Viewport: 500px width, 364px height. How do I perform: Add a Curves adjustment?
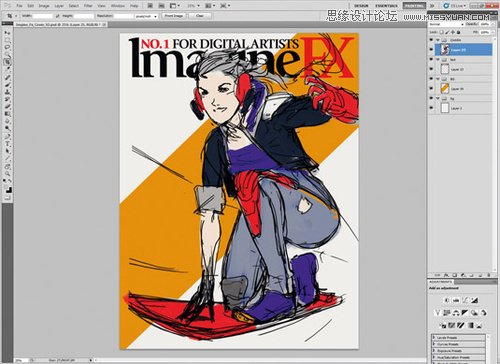[x=465, y=300]
